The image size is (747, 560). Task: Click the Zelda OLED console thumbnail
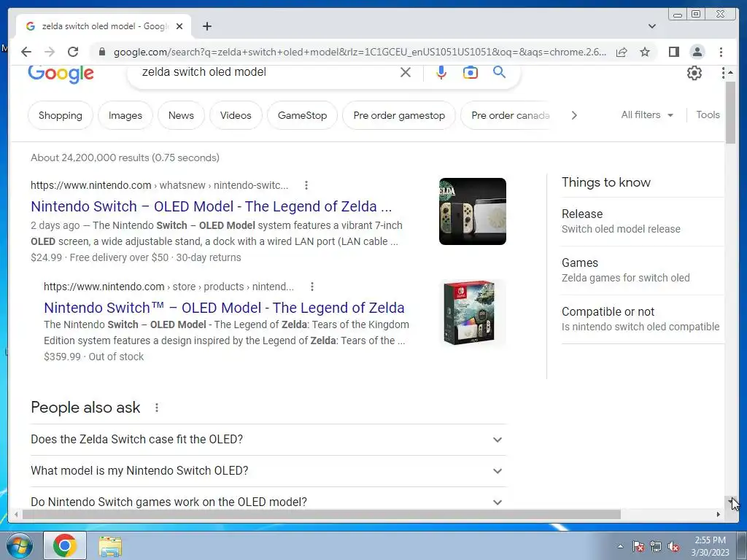pyautogui.click(x=473, y=211)
